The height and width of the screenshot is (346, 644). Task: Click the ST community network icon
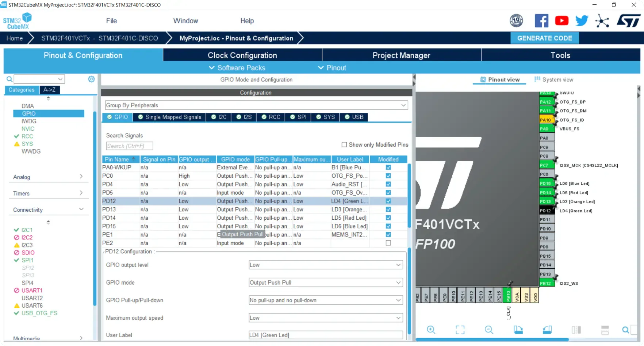click(x=602, y=21)
